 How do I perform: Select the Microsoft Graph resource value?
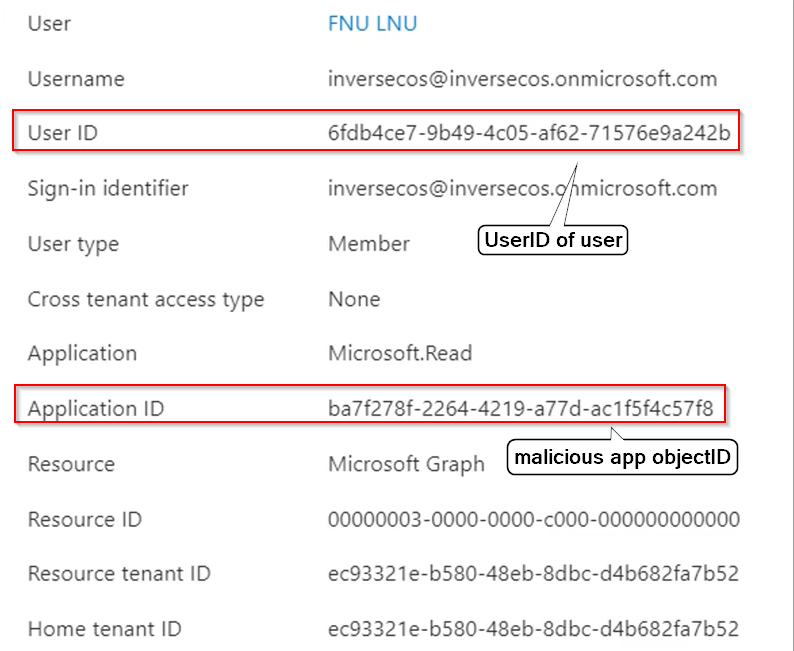coord(406,464)
